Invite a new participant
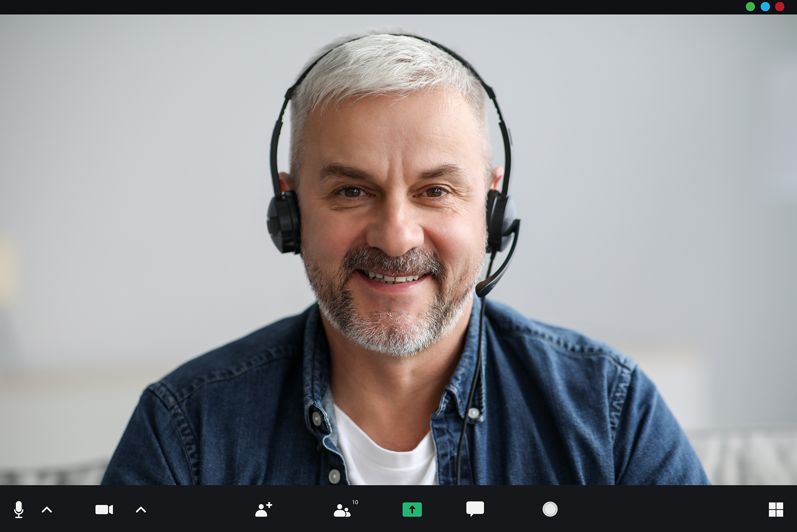The width and height of the screenshot is (797, 532). (263, 509)
